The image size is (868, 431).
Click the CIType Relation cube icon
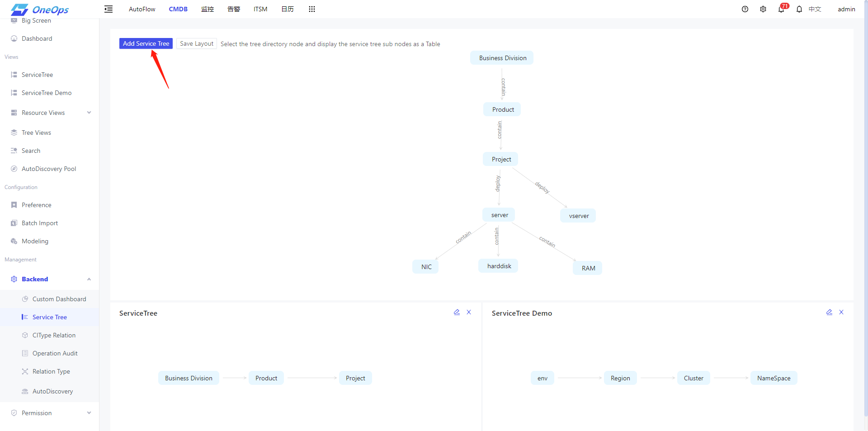[25, 335]
